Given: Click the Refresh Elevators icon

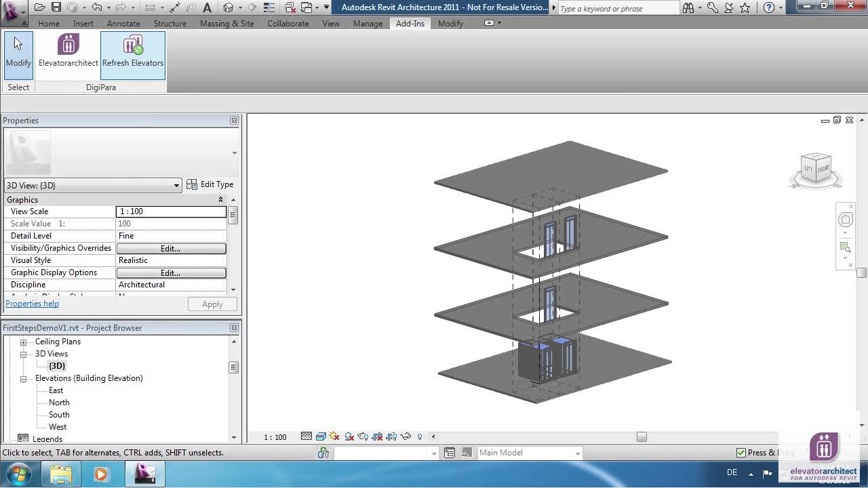Looking at the screenshot, I should pyautogui.click(x=133, y=45).
